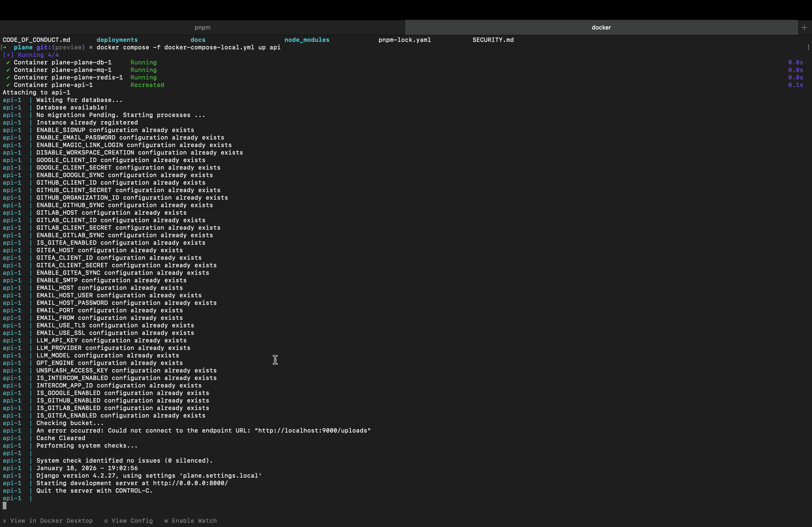
Task: Click the ENABLE_EMAIL_PASSWORD configuration line
Action: click(x=130, y=137)
